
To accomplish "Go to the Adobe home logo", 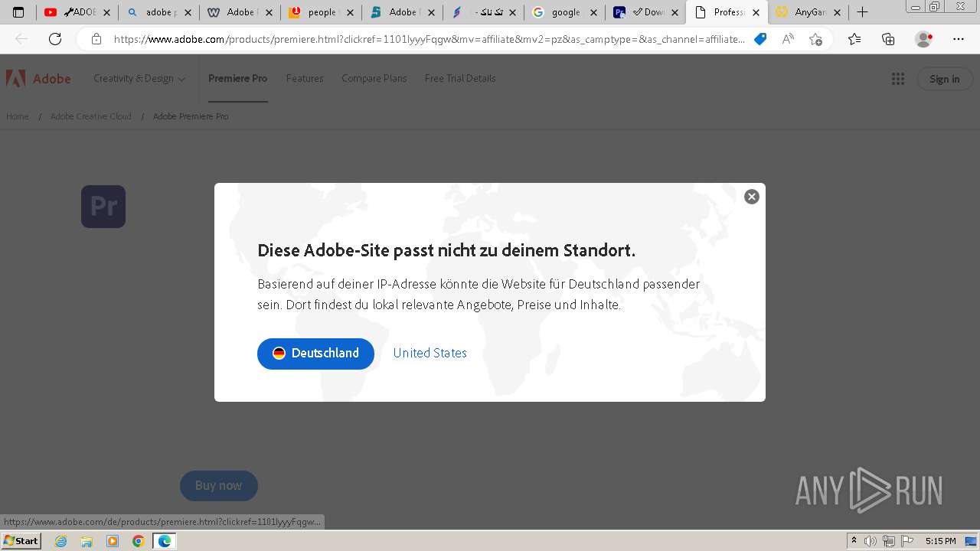I will point(38,78).
